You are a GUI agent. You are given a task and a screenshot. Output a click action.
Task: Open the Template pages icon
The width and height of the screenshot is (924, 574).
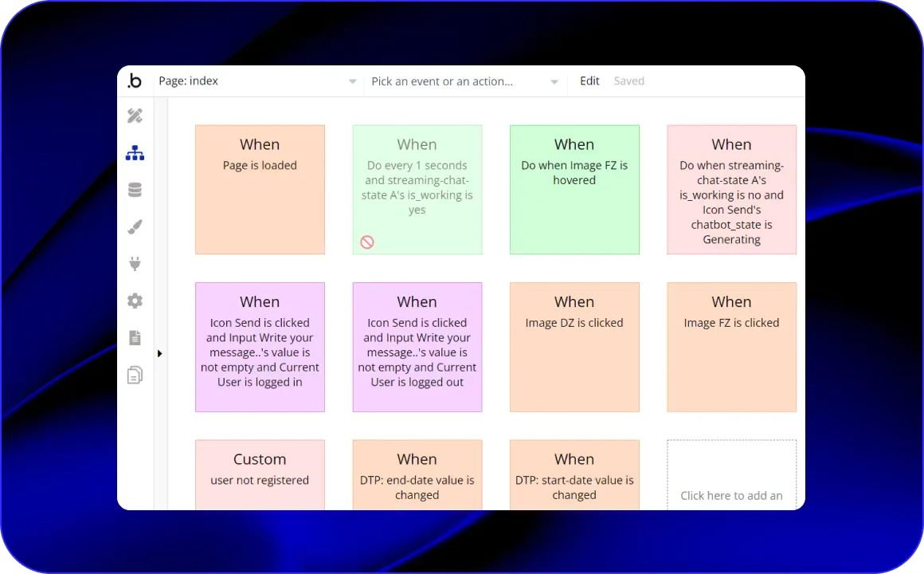[x=135, y=375]
